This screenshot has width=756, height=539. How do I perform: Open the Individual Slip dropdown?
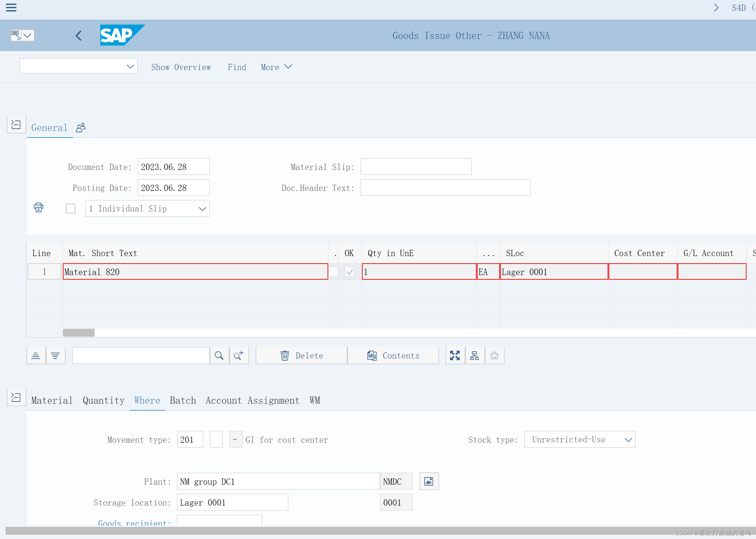click(x=202, y=209)
